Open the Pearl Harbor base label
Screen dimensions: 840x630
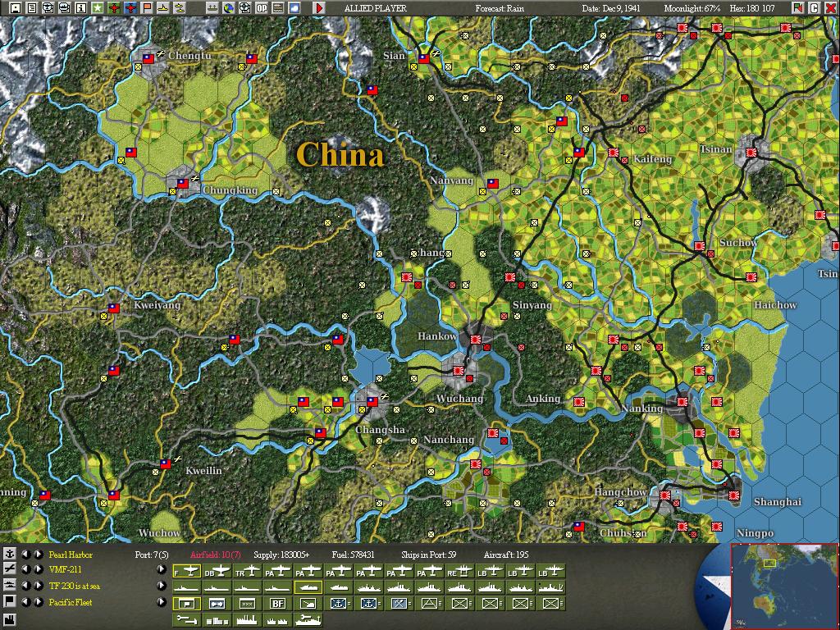71,555
